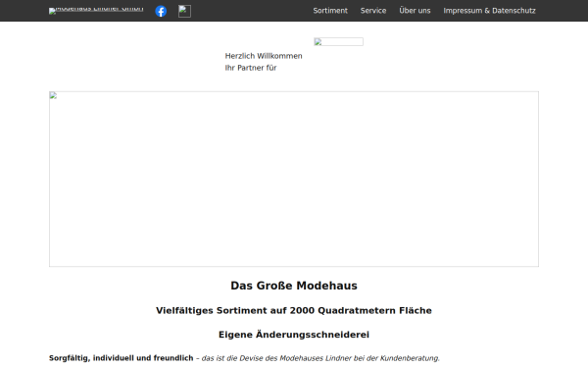
Task: Open the Sortiment menu
Action: coord(330,11)
